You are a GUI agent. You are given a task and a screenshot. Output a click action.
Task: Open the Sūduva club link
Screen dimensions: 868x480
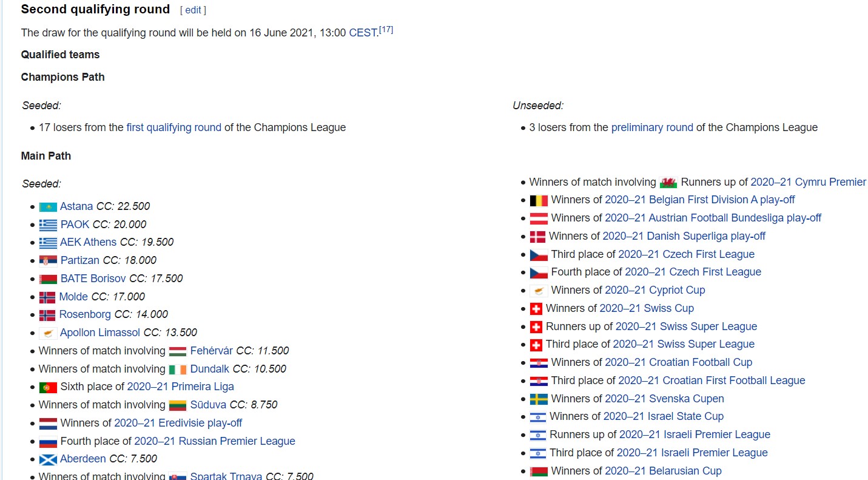(208, 405)
